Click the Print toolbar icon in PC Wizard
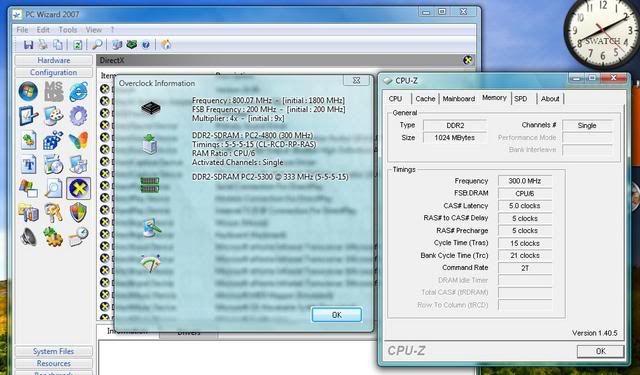 (x=43, y=44)
